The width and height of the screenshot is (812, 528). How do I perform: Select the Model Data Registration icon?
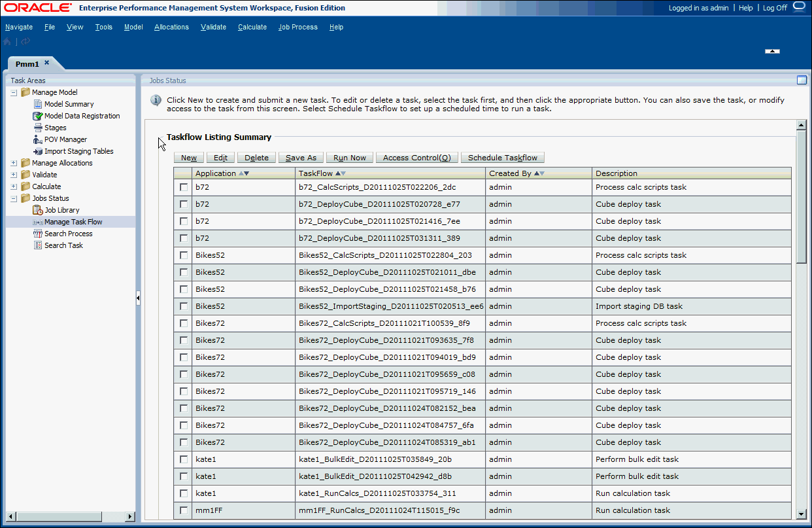(38, 116)
